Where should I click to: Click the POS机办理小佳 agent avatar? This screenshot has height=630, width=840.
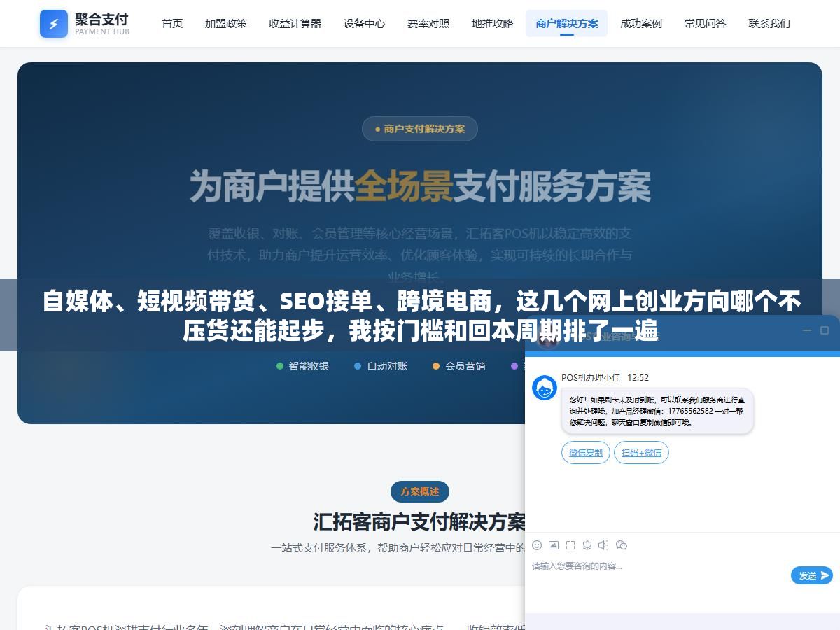pos(545,388)
